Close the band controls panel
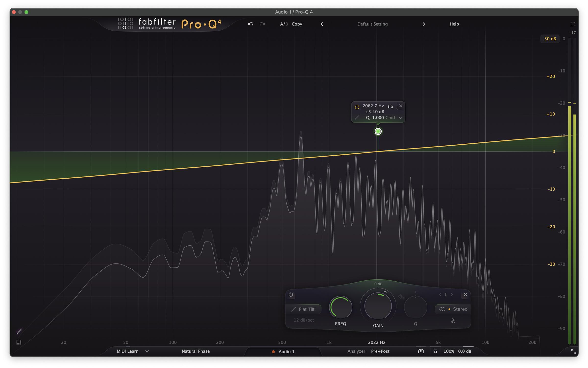 [x=465, y=295]
